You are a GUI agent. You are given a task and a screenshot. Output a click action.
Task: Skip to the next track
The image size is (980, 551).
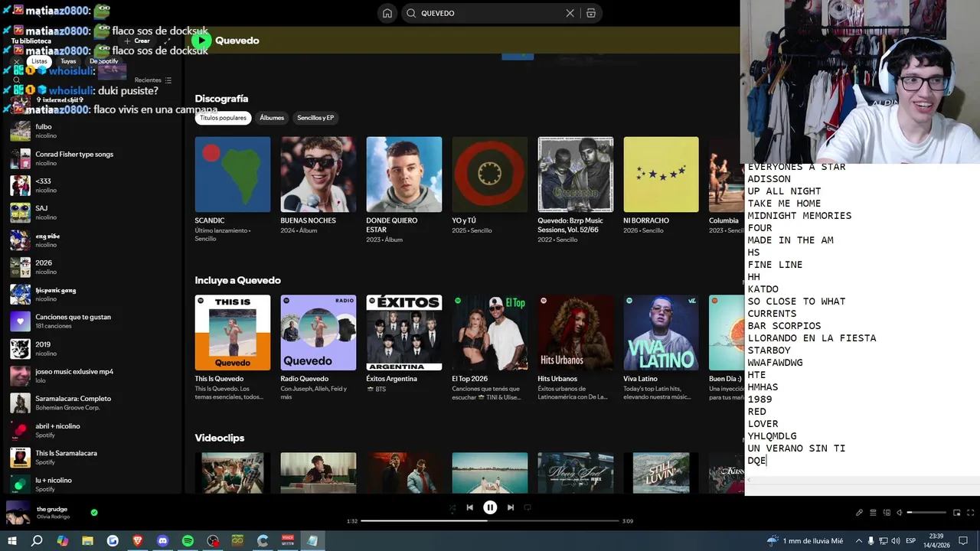point(510,507)
